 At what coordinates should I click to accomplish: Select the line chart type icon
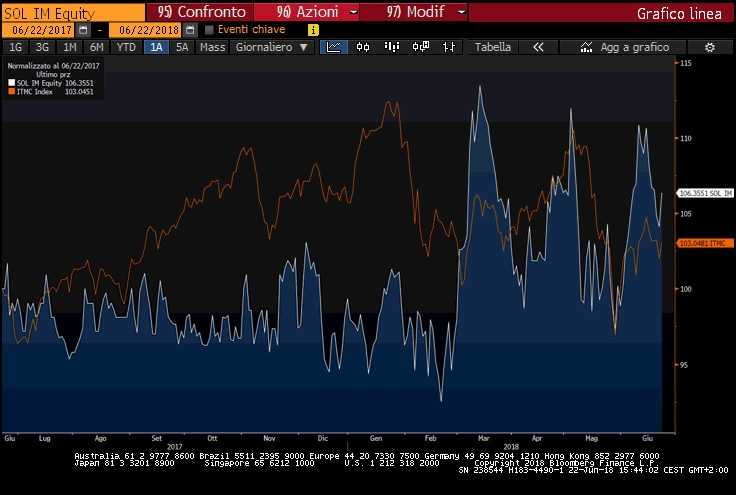click(334, 47)
